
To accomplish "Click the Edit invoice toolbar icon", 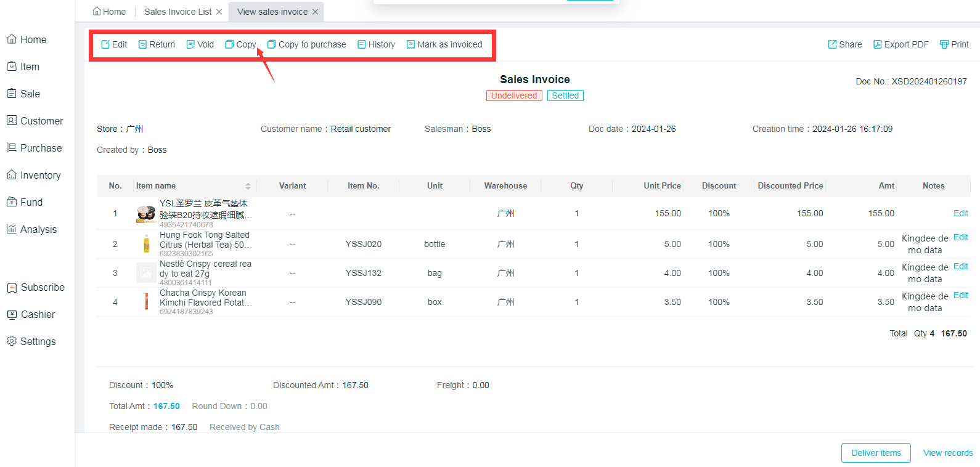I will pyautogui.click(x=105, y=44).
